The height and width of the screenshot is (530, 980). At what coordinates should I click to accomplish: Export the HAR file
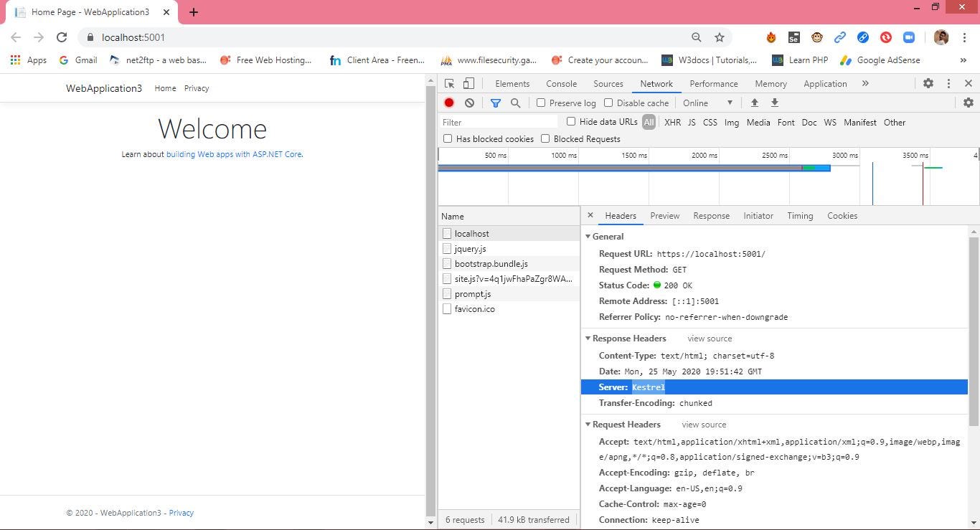point(775,103)
